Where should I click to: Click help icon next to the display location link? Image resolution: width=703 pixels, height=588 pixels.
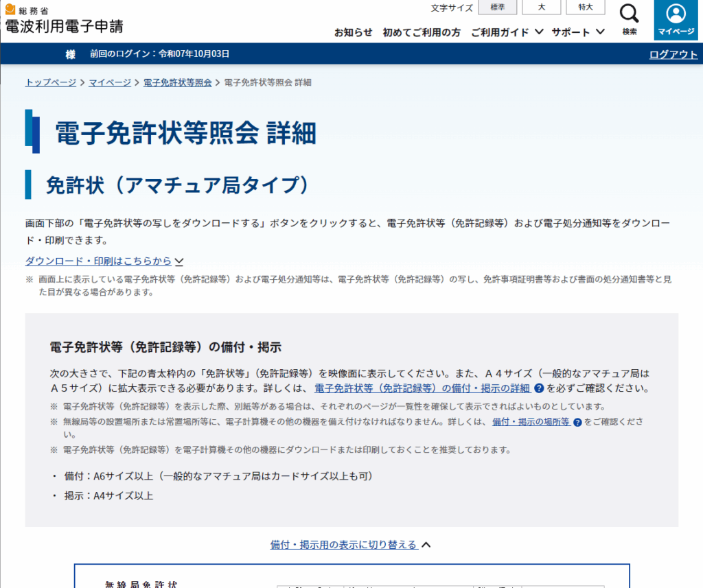pos(577,423)
